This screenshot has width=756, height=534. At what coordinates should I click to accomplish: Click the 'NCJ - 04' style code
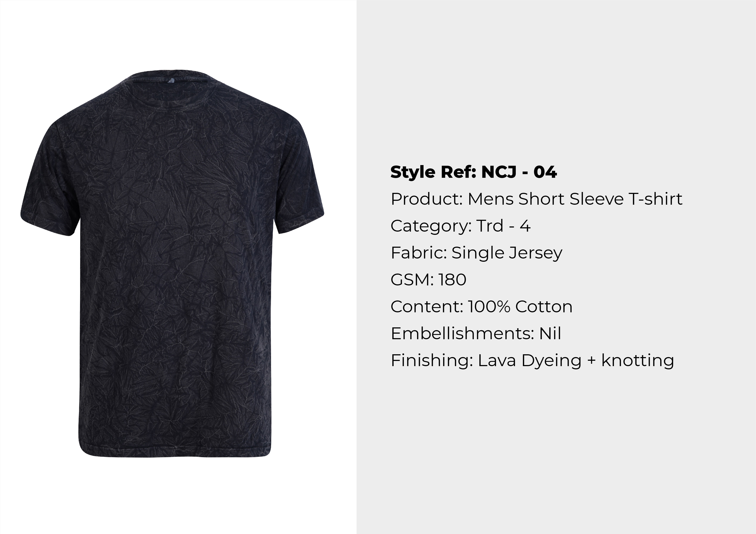point(519,172)
